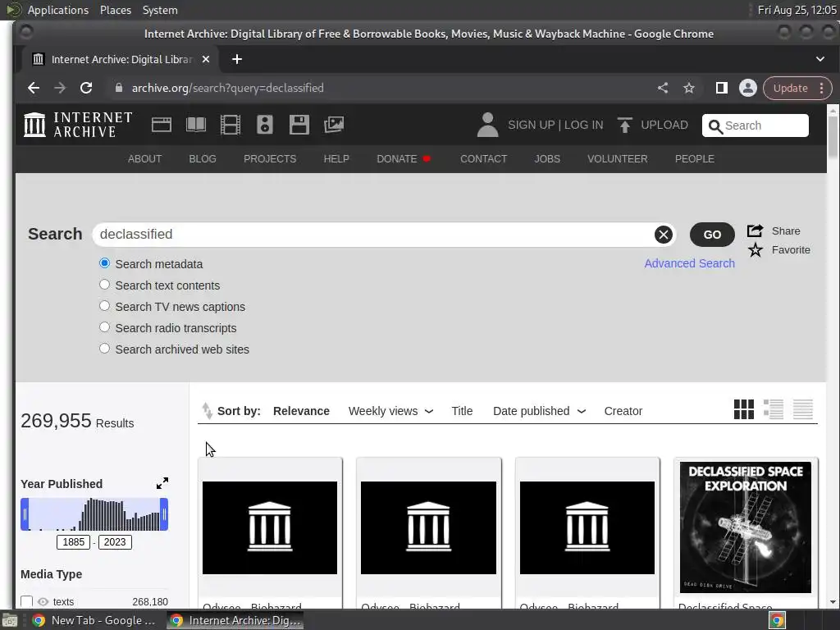Open the Audio speaker icon

pos(265,125)
